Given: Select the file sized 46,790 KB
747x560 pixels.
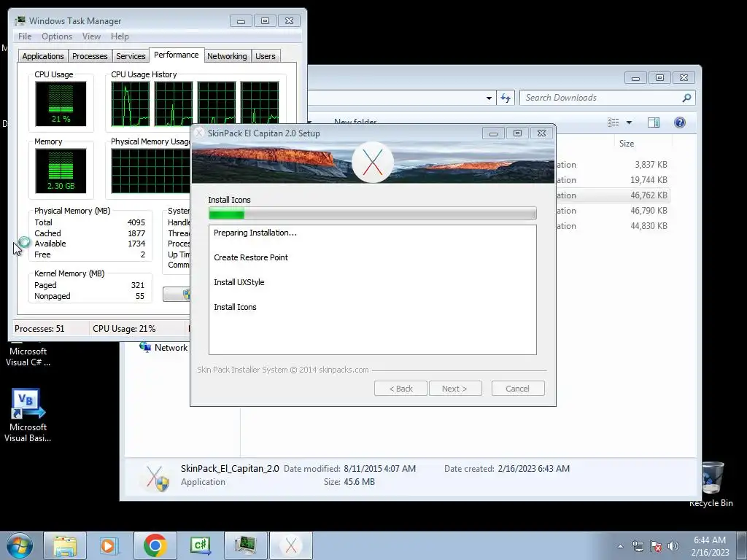Looking at the screenshot, I should (x=612, y=211).
